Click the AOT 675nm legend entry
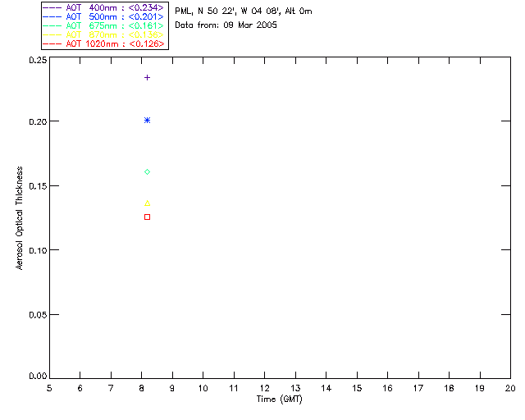The width and height of the screenshot is (525, 420). pyautogui.click(x=115, y=25)
